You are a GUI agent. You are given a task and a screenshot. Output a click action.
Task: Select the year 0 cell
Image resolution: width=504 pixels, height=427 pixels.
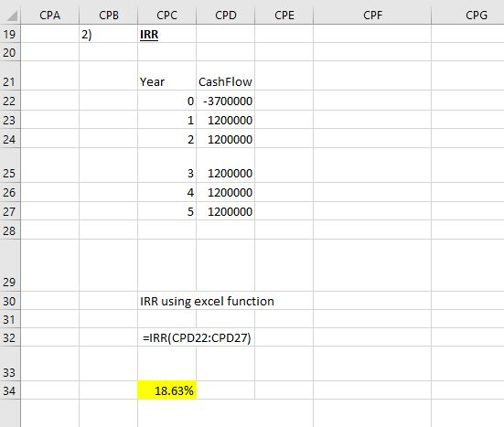tap(166, 101)
